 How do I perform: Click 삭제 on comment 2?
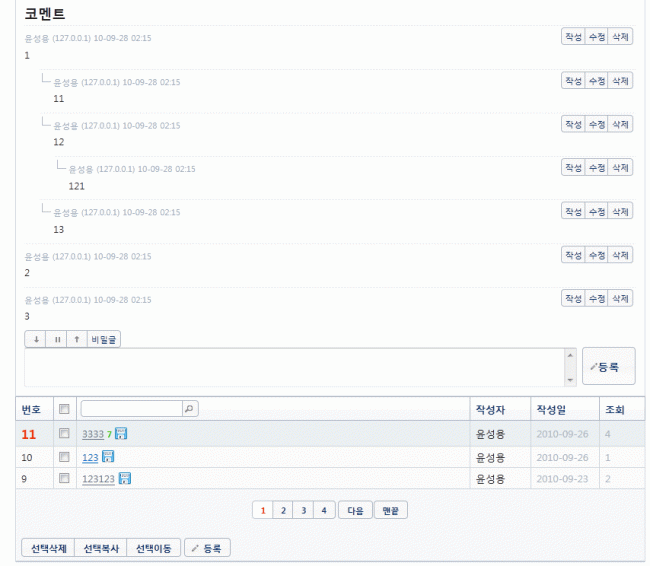pos(620,255)
